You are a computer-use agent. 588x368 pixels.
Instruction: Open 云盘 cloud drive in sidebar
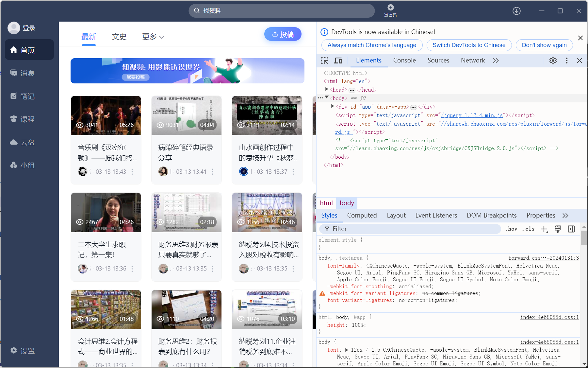click(23, 142)
